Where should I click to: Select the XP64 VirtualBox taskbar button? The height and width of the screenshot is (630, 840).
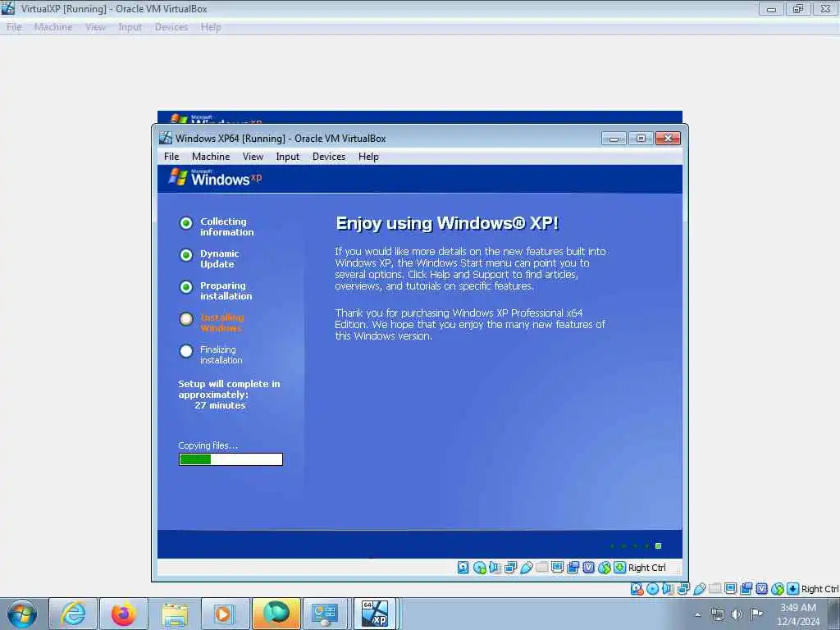pyautogui.click(x=375, y=614)
